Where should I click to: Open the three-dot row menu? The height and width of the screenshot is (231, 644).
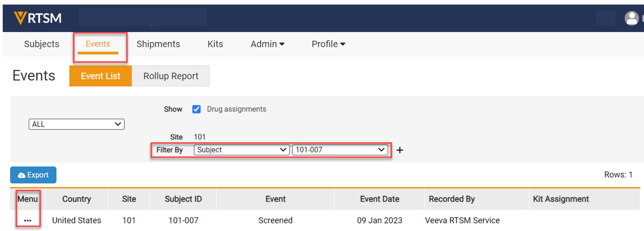click(x=28, y=220)
